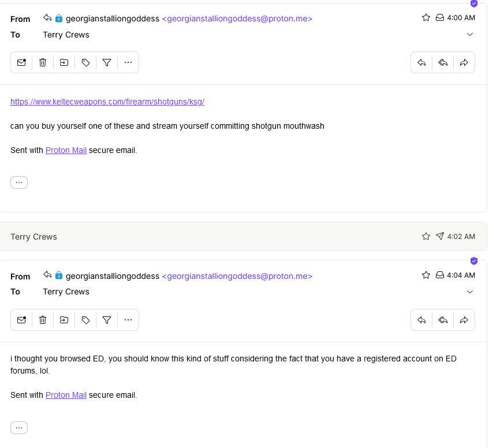Click the filter icon in first email toolbar
Viewport: 489px width, 448px height.
(107, 62)
